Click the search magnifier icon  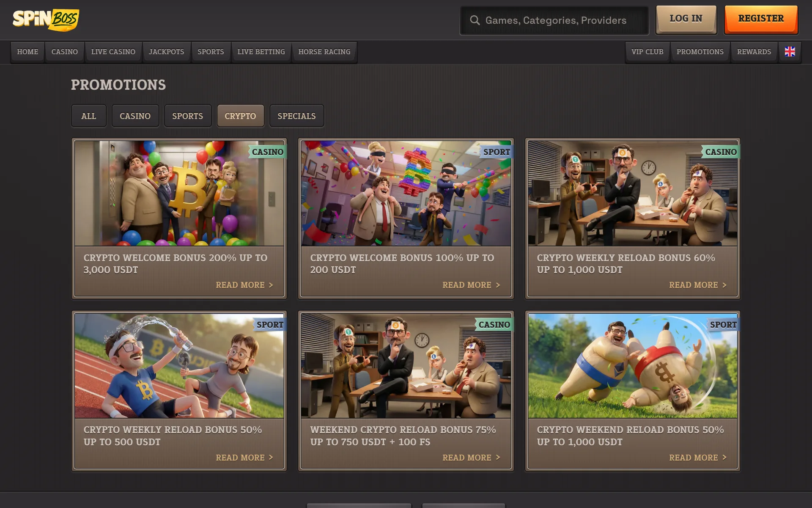pos(475,20)
